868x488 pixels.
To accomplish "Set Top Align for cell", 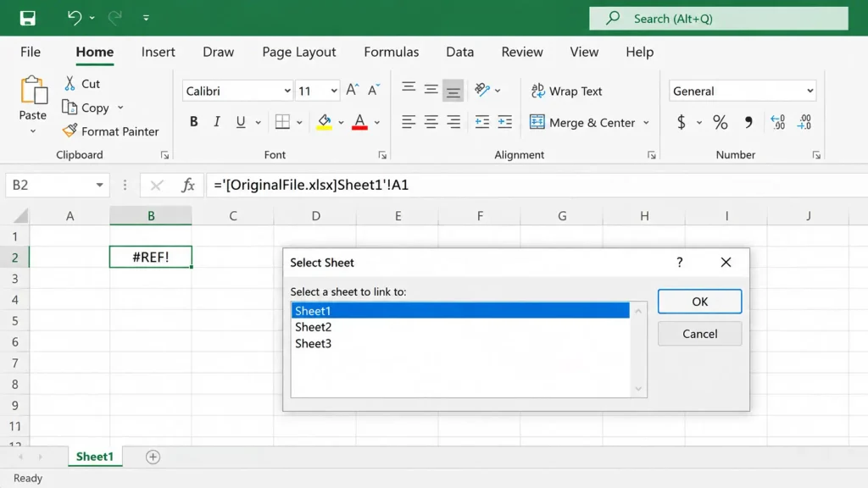I will [409, 88].
